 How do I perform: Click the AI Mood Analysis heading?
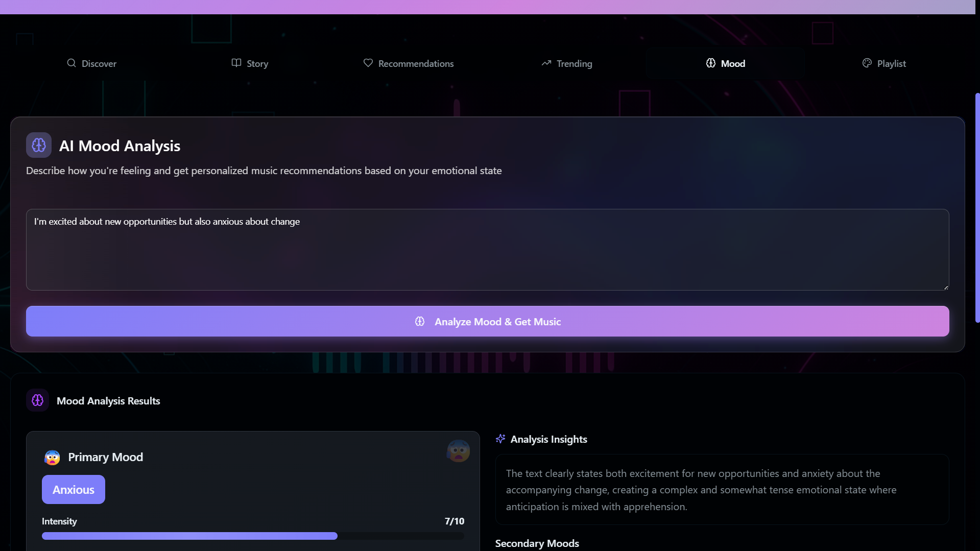(x=119, y=146)
